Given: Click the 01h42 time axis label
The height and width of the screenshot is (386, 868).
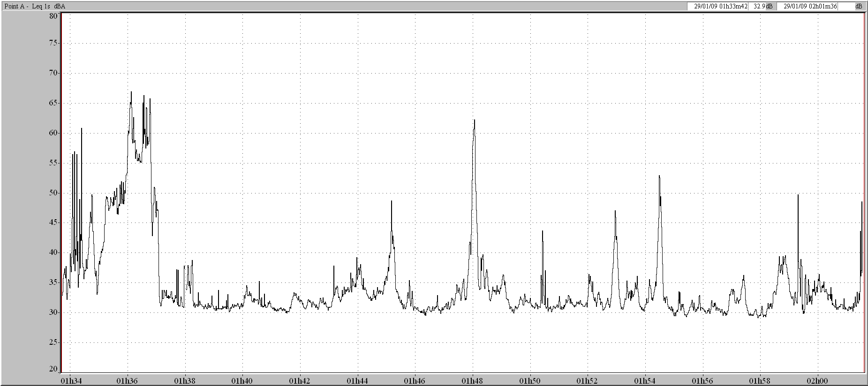Looking at the screenshot, I should coord(300,380).
